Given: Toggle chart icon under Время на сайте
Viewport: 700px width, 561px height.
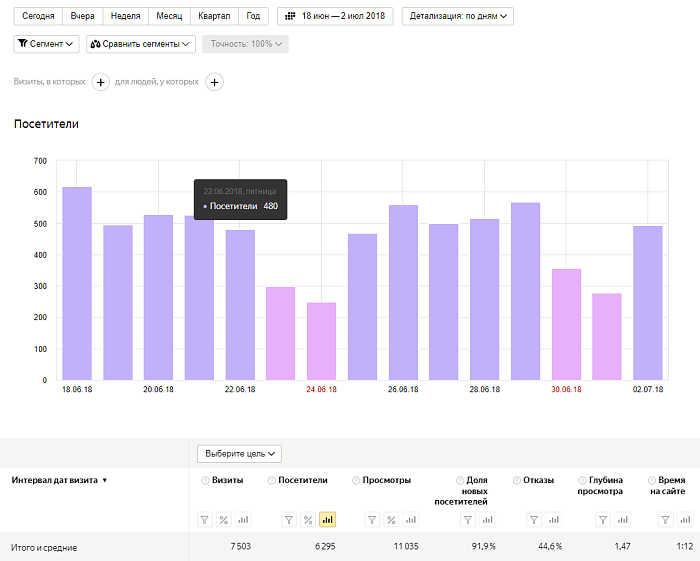Looking at the screenshot, I should click(685, 520).
